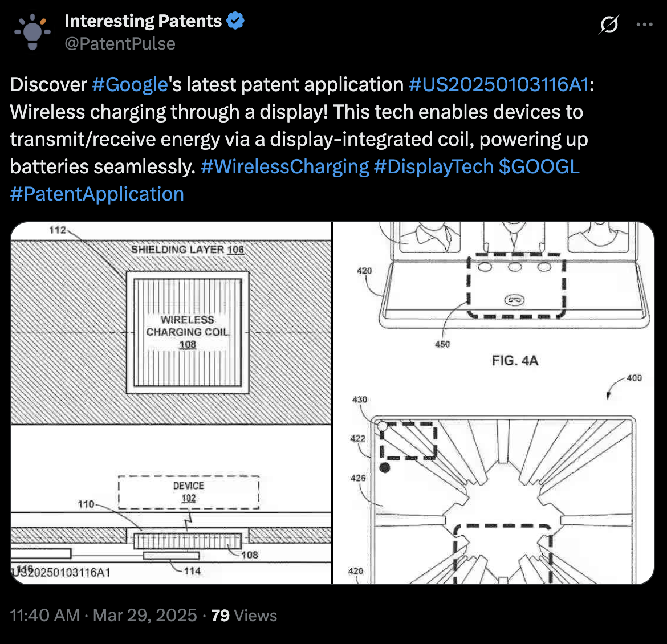This screenshot has height=644, width=667.
Task: Click the lightbulb profile avatar
Action: [32, 32]
